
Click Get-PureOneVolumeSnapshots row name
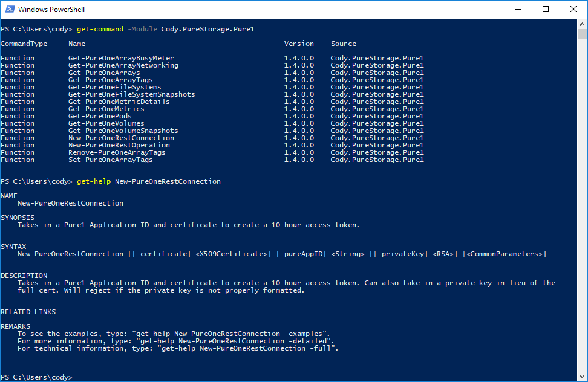123,131
